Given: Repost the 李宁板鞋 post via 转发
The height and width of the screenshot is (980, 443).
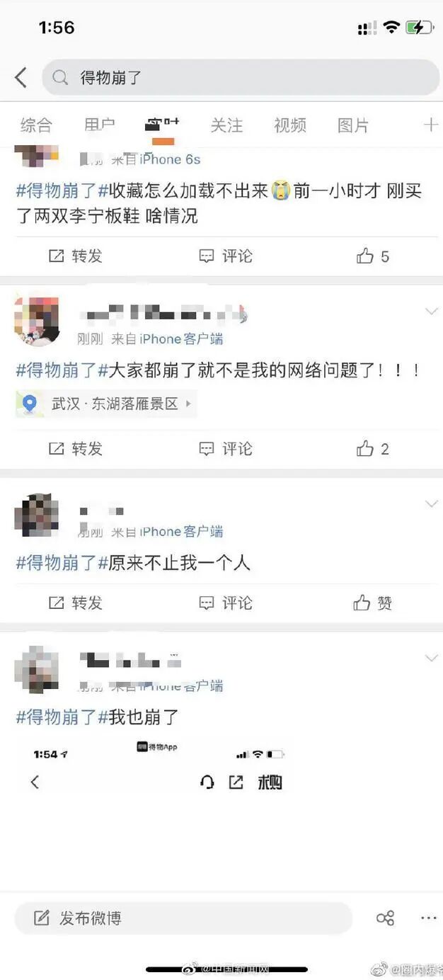Looking at the screenshot, I should [x=76, y=256].
